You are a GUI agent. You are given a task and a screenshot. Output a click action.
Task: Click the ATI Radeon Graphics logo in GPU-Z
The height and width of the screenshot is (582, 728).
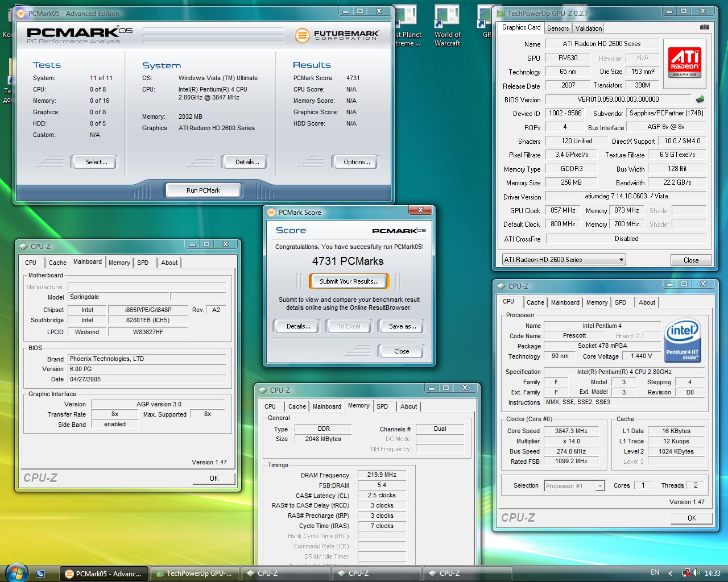(x=685, y=63)
